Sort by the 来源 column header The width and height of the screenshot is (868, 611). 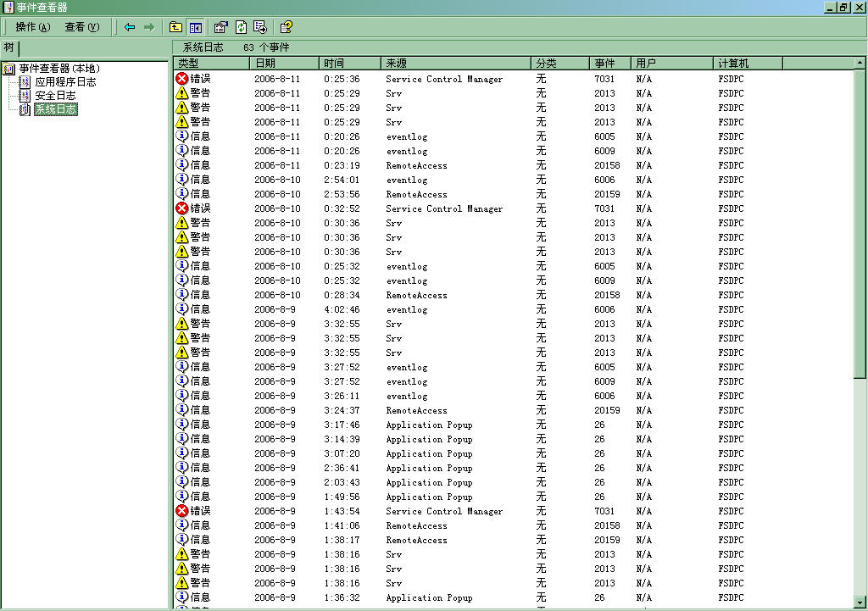(x=456, y=64)
